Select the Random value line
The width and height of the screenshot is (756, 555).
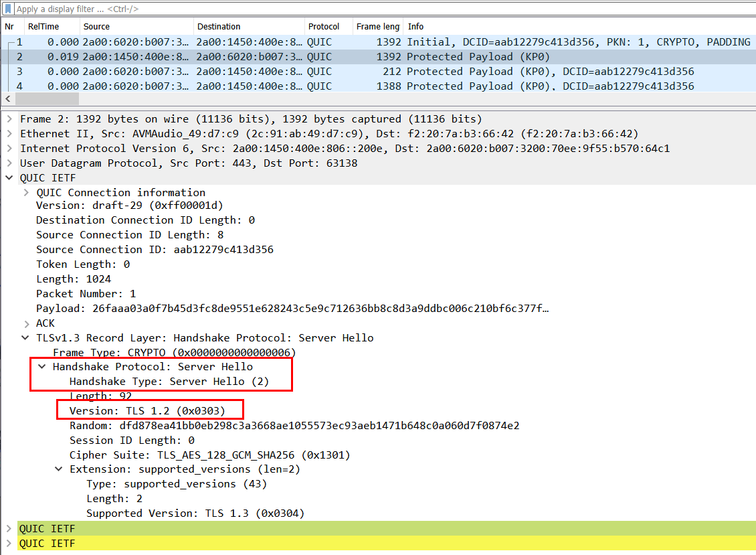(294, 426)
